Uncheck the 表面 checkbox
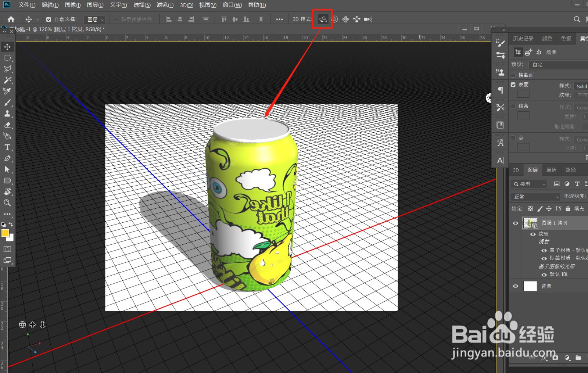588x373 pixels. 513,85
